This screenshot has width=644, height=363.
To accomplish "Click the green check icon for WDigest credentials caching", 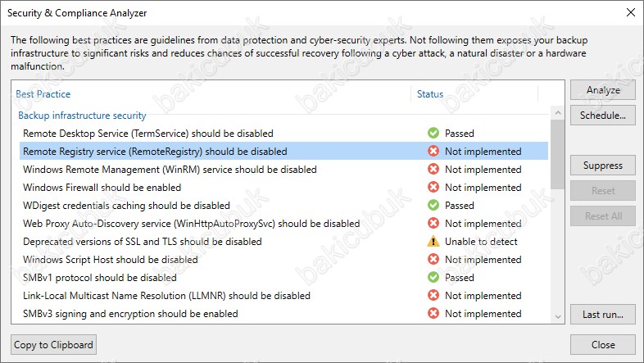I will (x=433, y=206).
